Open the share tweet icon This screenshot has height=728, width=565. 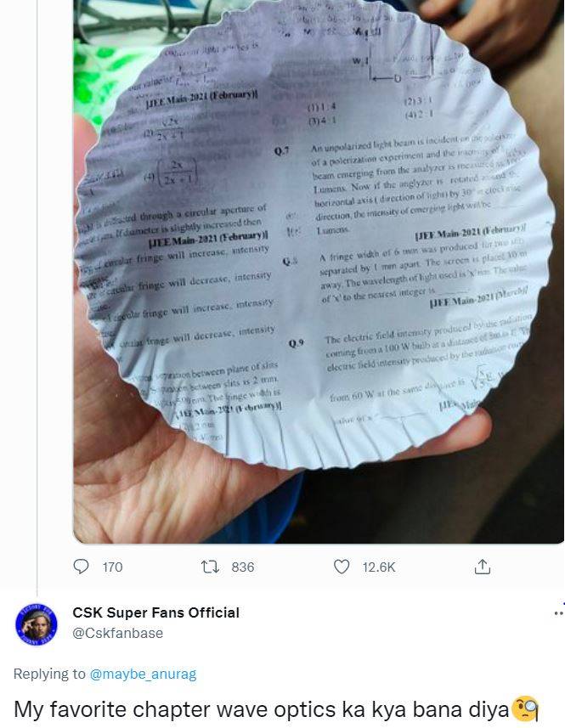pyautogui.click(x=482, y=566)
